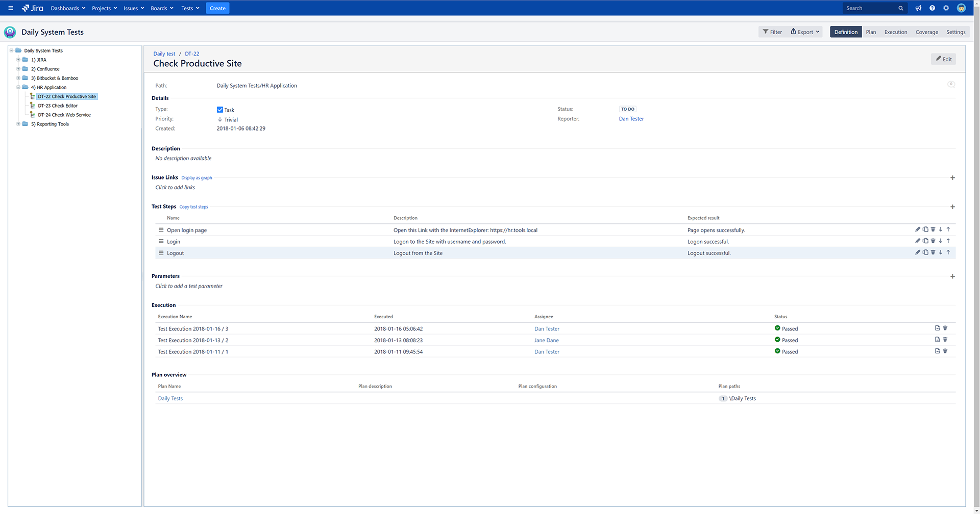Delete the "Logout" test step
Image resolution: width=980 pixels, height=514 pixels.
click(933, 252)
